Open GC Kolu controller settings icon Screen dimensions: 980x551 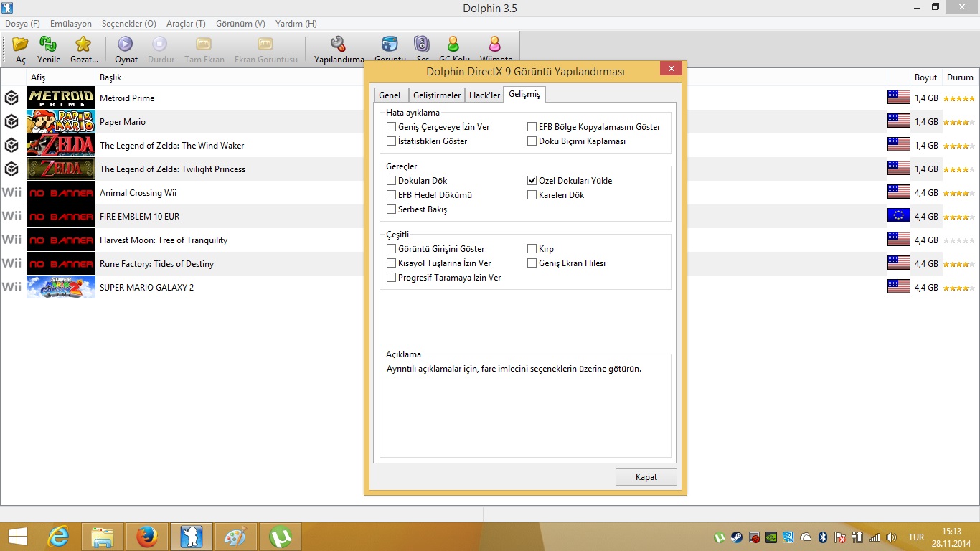(x=453, y=44)
